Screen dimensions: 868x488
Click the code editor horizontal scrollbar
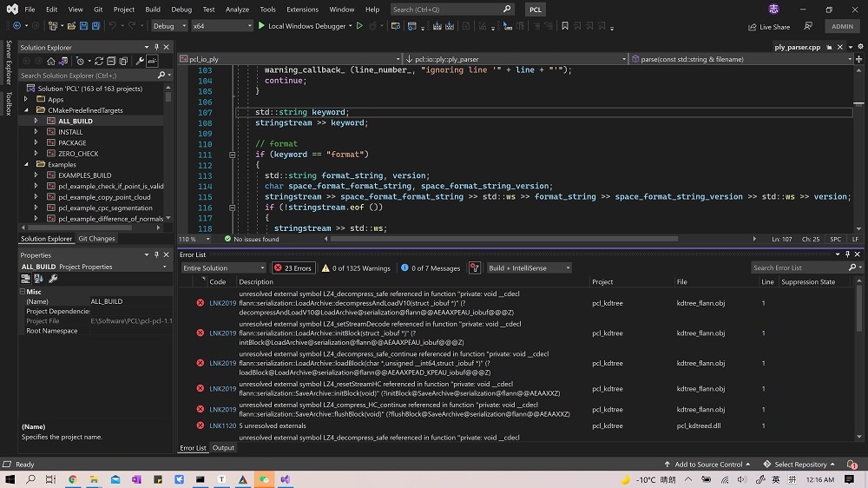pyautogui.click(x=503, y=240)
